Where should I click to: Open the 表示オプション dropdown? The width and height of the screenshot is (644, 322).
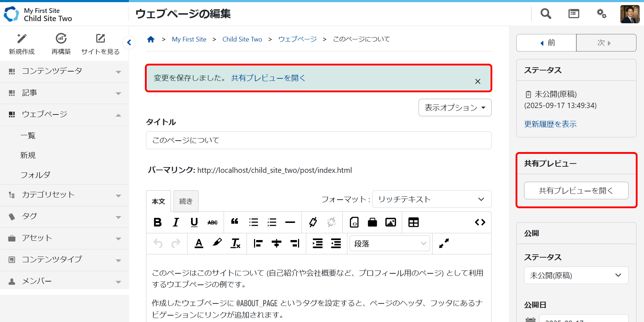click(455, 108)
